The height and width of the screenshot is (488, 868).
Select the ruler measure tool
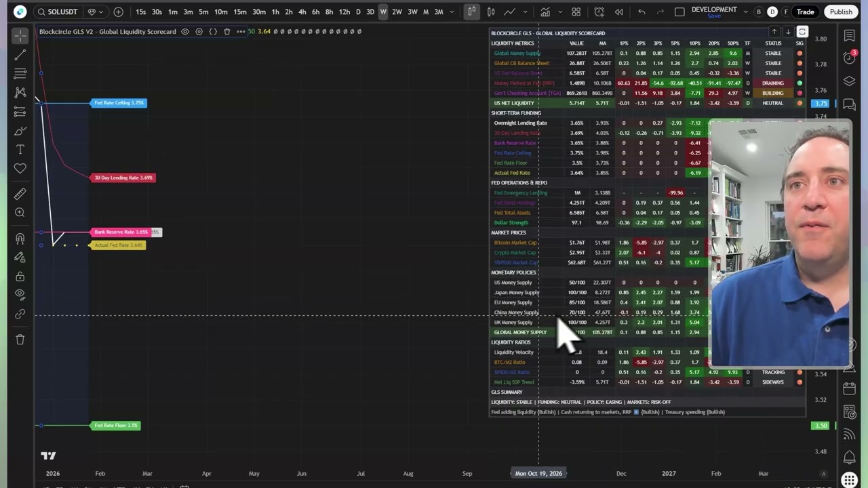tap(20, 194)
